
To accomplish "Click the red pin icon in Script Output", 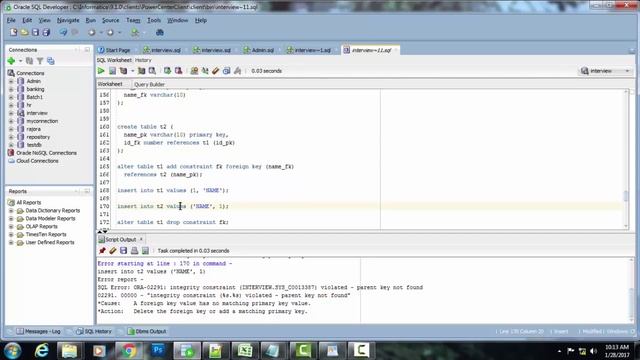I will pyautogui.click(x=102, y=251).
